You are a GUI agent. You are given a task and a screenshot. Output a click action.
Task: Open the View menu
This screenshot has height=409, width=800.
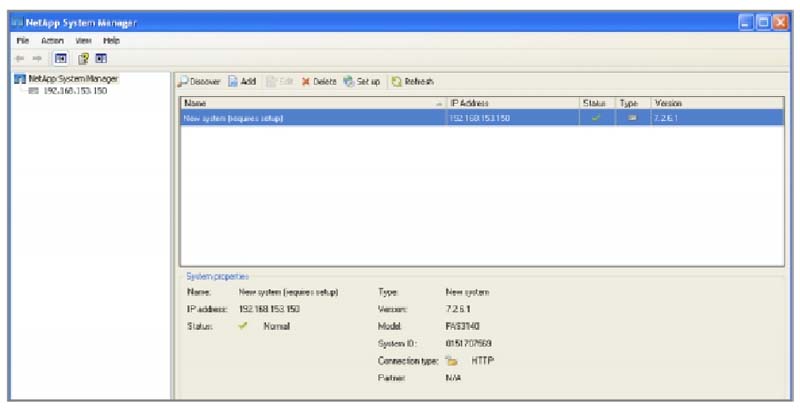[83, 40]
